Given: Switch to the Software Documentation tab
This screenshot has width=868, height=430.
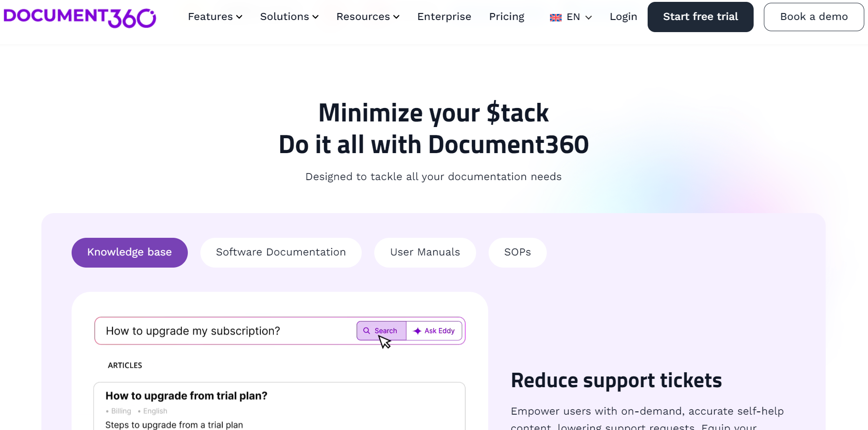Looking at the screenshot, I should (x=281, y=252).
